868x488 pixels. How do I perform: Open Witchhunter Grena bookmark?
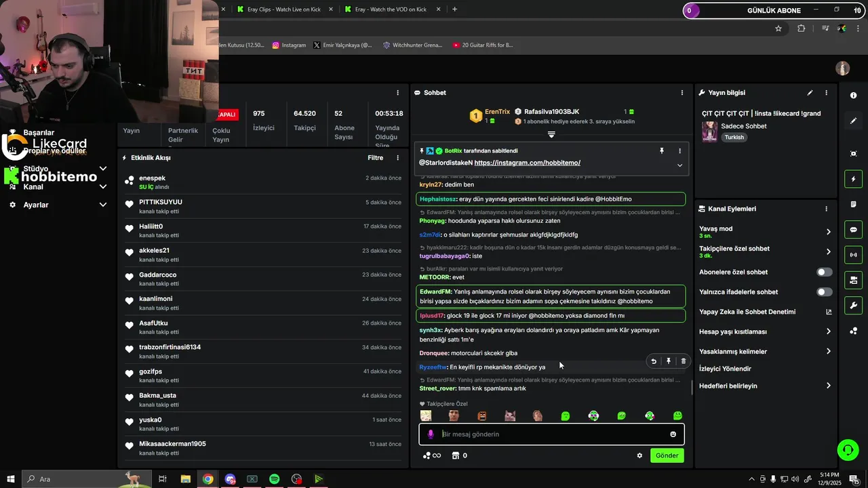pyautogui.click(x=412, y=45)
